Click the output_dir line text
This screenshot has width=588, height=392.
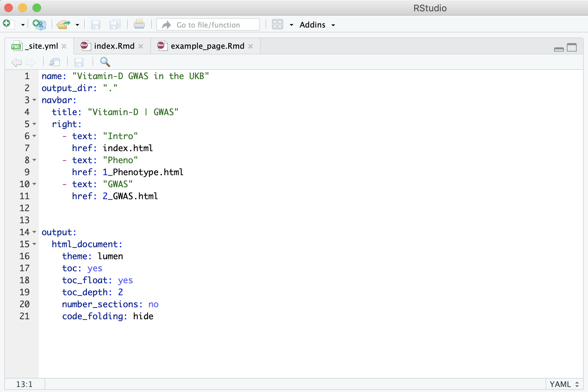pos(80,88)
